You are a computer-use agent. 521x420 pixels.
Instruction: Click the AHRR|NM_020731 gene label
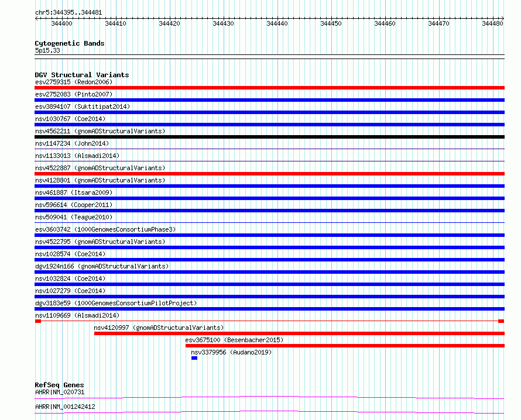pos(60,392)
